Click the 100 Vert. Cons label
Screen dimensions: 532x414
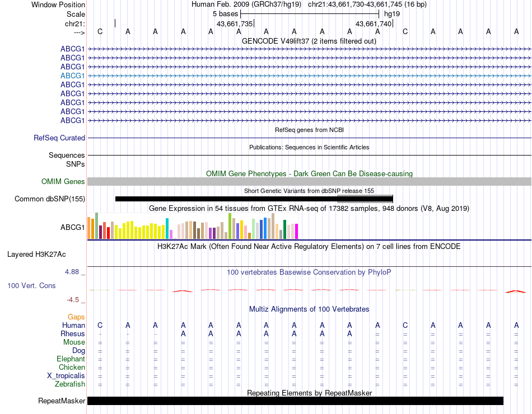(x=31, y=285)
